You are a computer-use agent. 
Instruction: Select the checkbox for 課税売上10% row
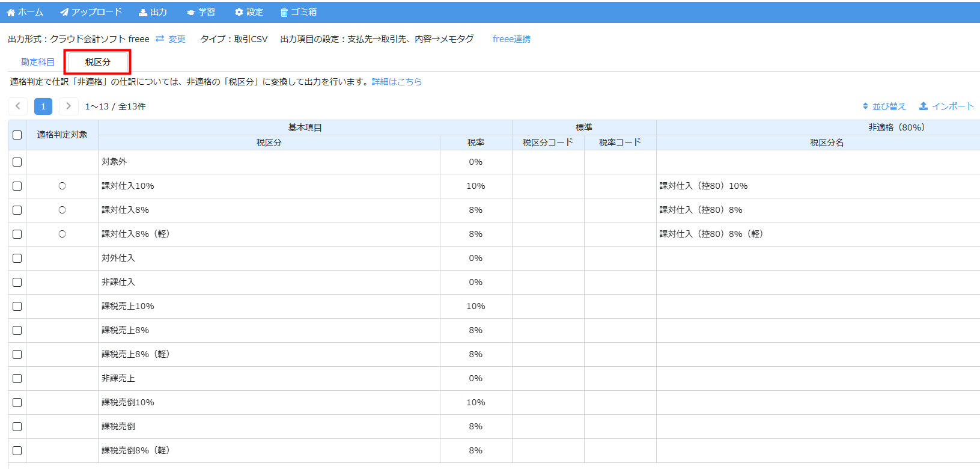pos(17,307)
